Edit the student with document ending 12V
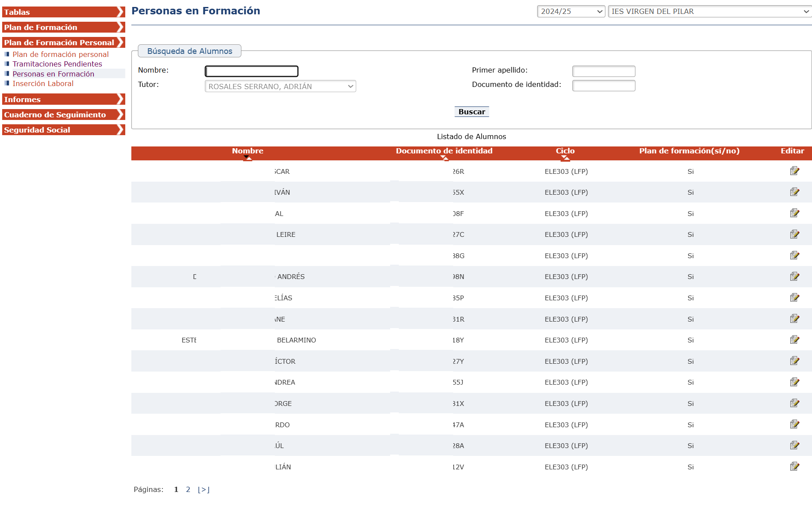Screen dimensions: 812x505 (x=794, y=466)
